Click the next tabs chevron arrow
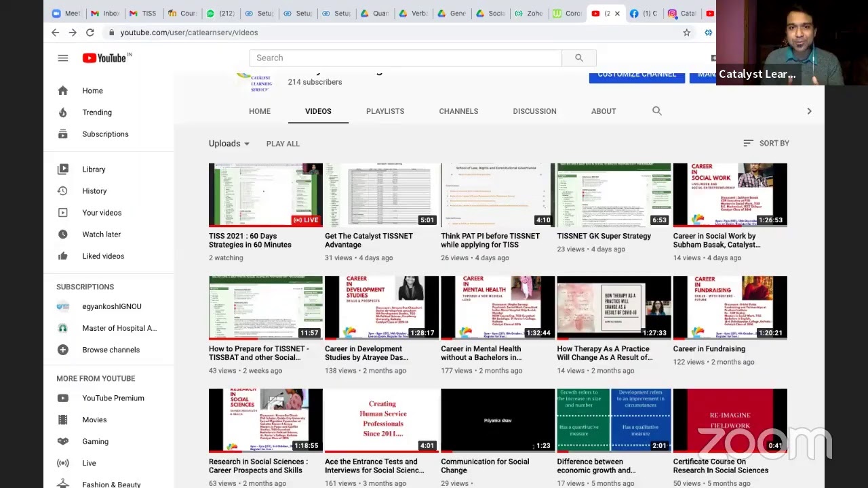This screenshot has width=868, height=488. [809, 111]
